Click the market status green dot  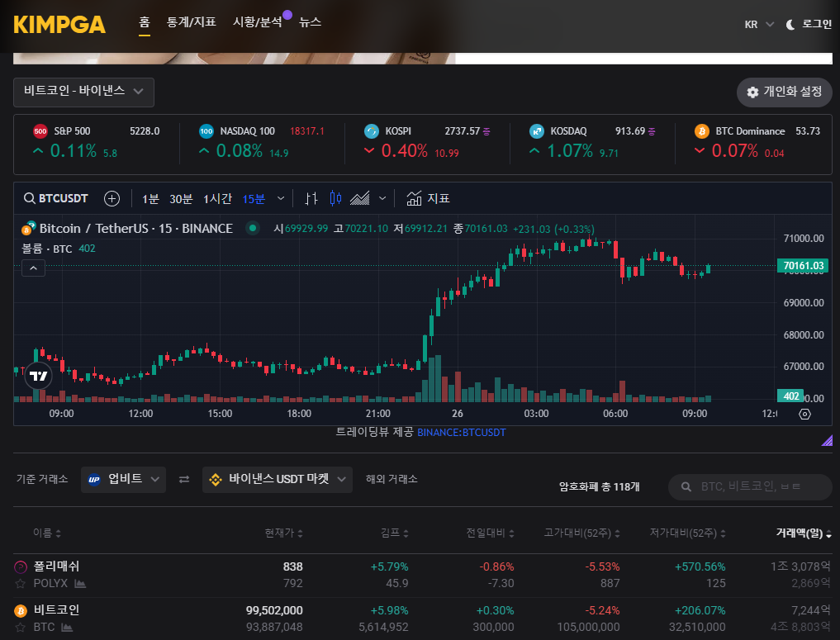[x=253, y=228]
